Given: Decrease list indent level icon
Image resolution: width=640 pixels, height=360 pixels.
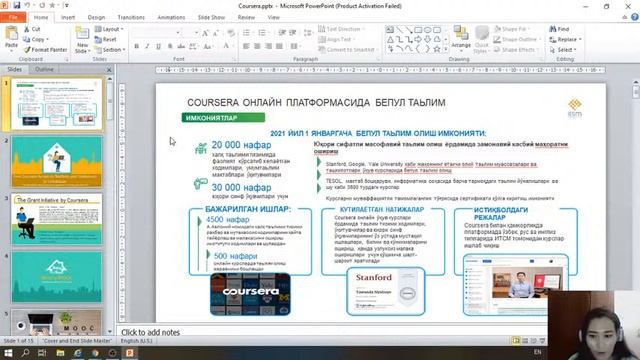Looking at the screenshot, I should click(x=282, y=33).
